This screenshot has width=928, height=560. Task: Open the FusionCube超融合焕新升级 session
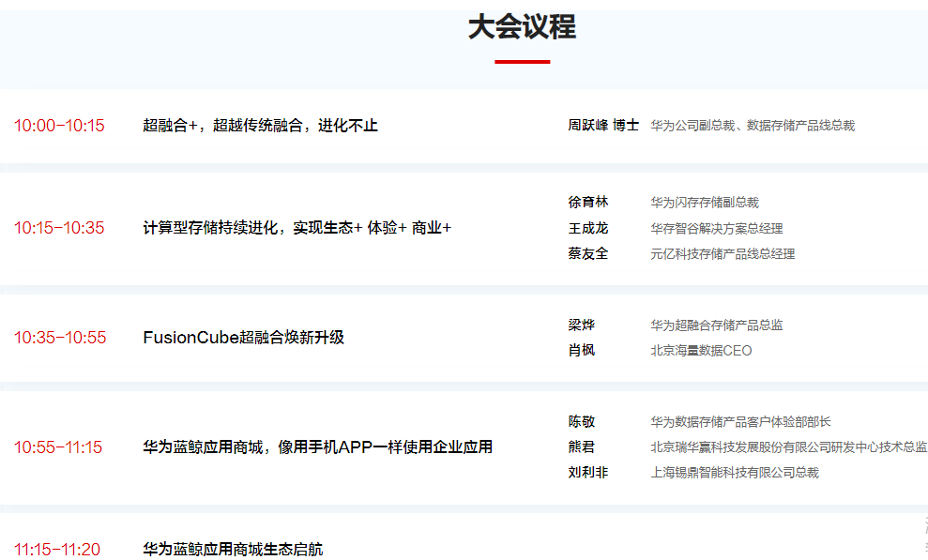243,338
